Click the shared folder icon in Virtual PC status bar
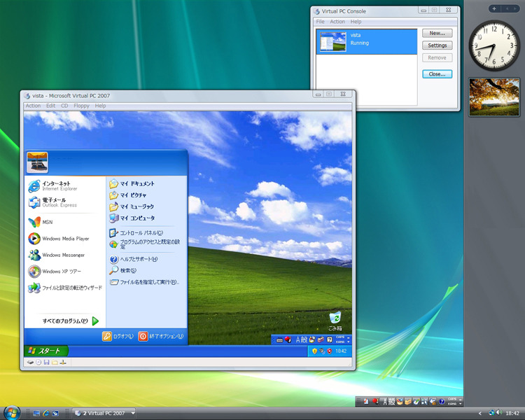This screenshot has width=525, height=420. (x=55, y=363)
